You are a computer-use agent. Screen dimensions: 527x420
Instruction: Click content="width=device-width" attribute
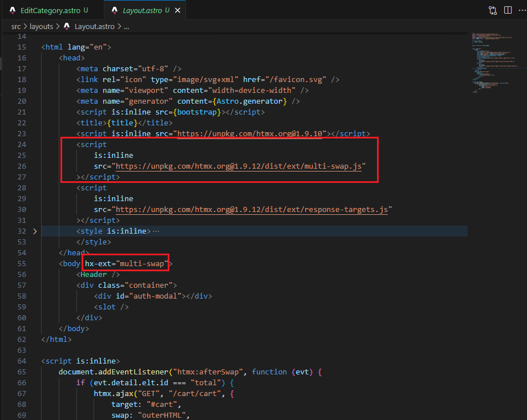[x=234, y=90]
